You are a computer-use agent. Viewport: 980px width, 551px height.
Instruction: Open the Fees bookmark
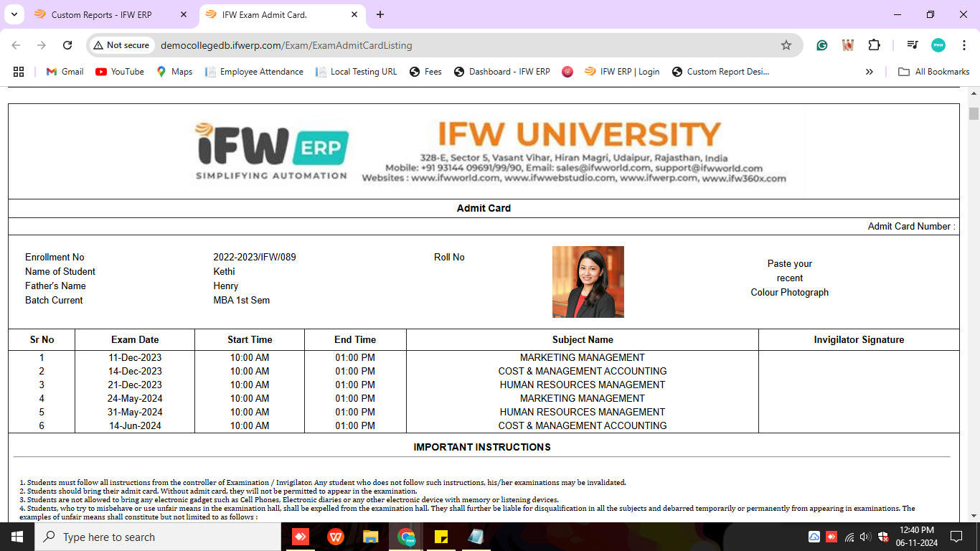coord(425,72)
